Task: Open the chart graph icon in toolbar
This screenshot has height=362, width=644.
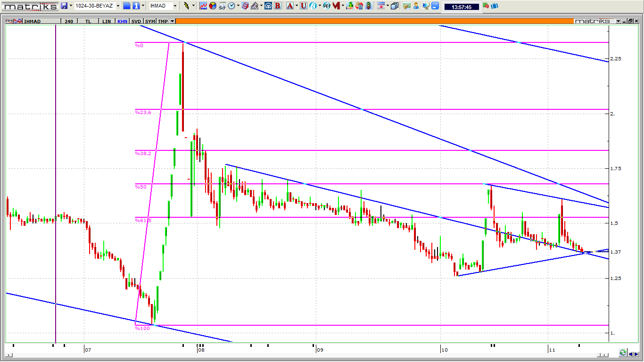Action: click(x=203, y=6)
